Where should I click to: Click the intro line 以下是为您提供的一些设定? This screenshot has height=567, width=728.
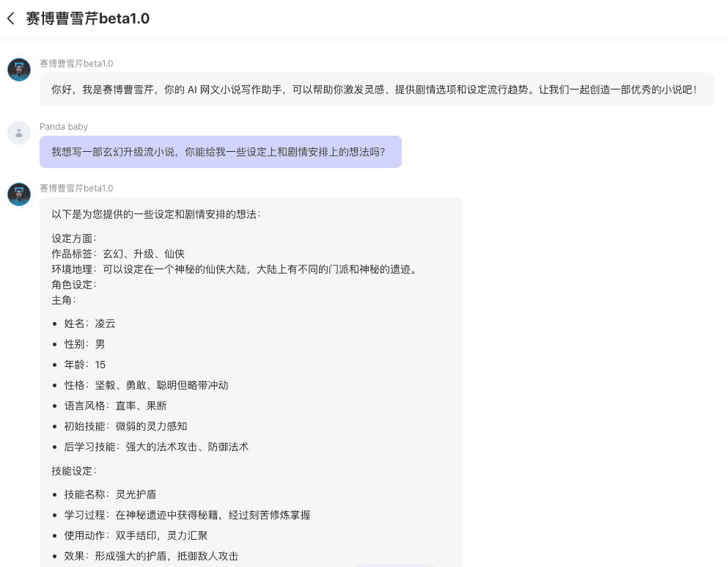pos(155,214)
